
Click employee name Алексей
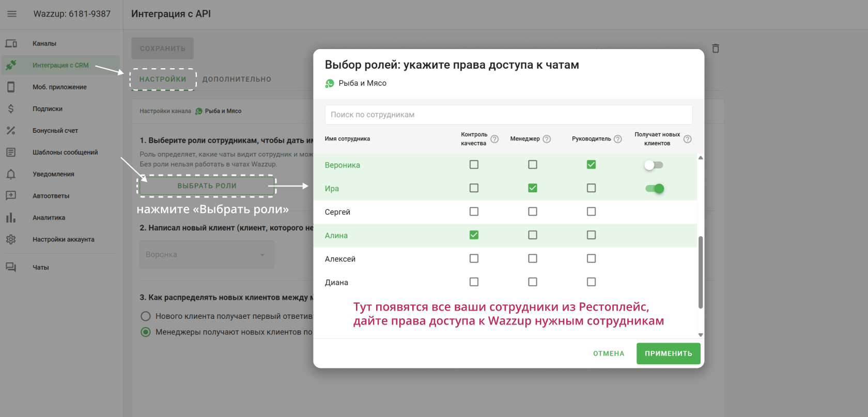pos(340,259)
